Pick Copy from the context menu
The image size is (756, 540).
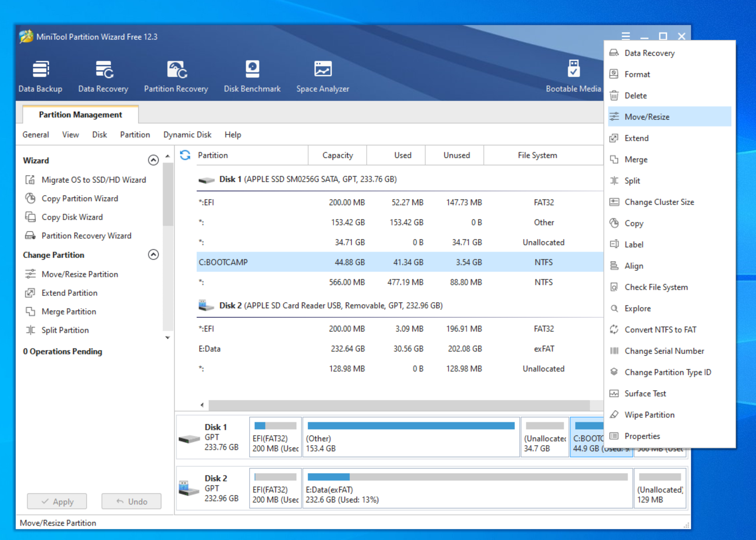pos(670,223)
